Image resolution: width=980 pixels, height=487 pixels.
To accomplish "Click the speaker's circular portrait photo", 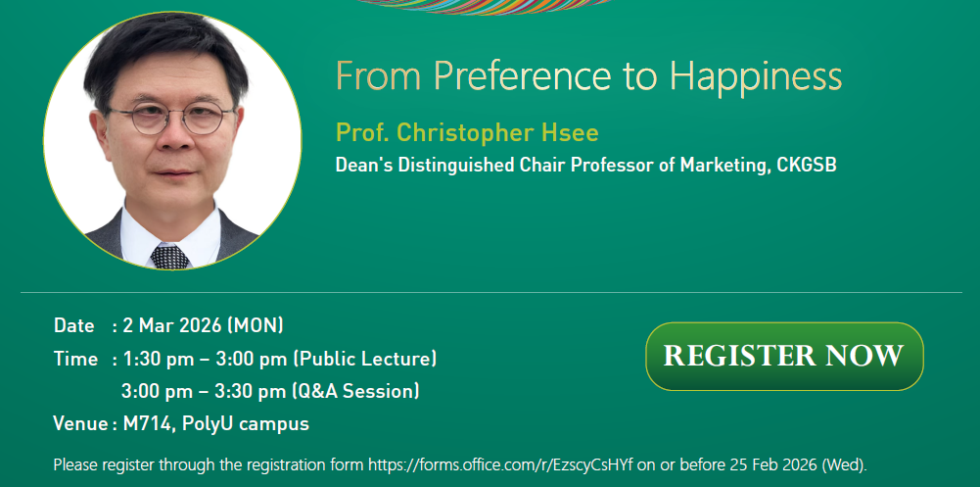I will click(172, 140).
